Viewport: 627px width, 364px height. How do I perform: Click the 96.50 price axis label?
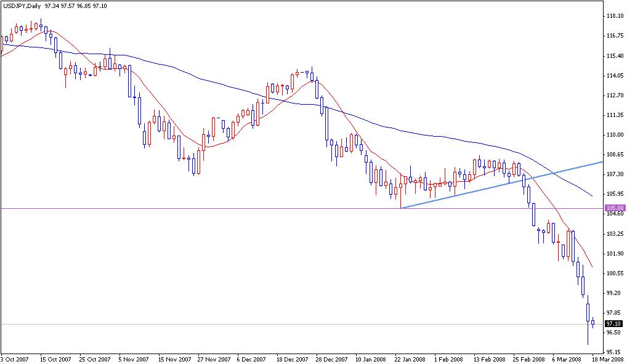[614, 333]
